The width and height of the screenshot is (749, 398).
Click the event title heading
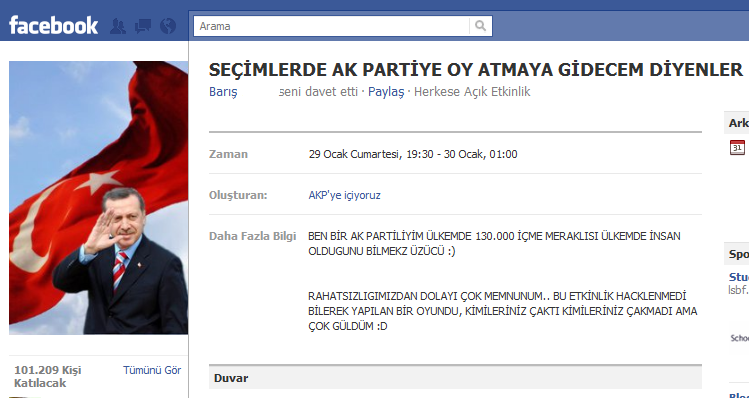(476, 70)
